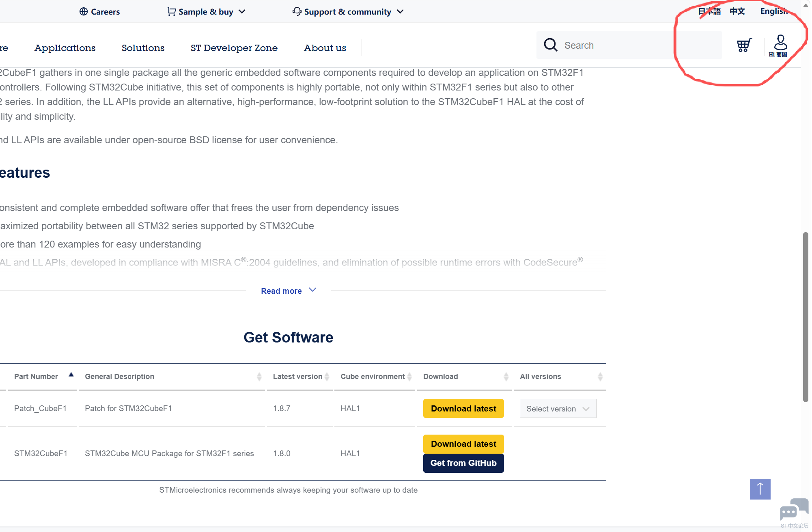
Task: Open the chat forum bubble icon
Action: [794, 510]
